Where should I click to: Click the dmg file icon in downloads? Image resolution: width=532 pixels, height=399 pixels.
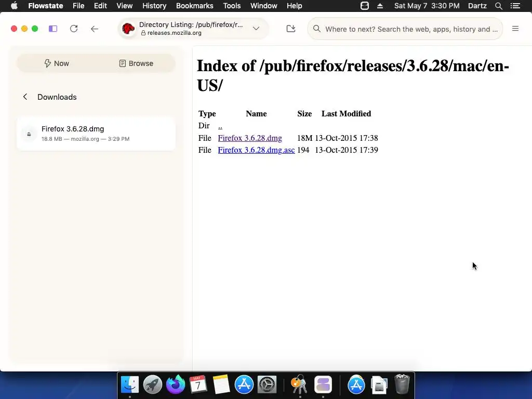click(29, 134)
